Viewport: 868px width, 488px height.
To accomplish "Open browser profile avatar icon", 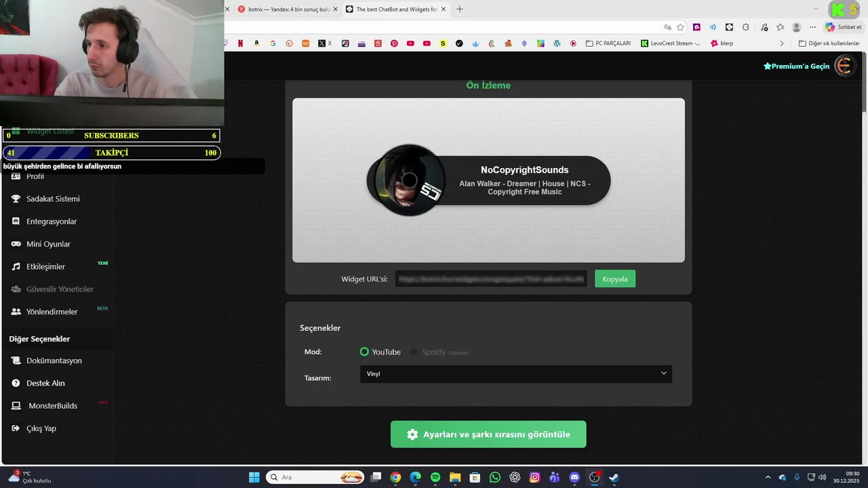I will point(796,27).
